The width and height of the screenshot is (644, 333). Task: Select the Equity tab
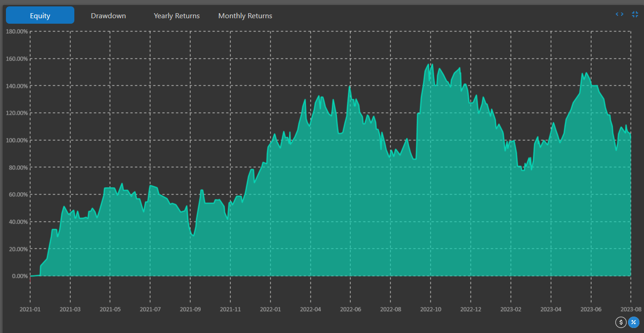(x=40, y=15)
